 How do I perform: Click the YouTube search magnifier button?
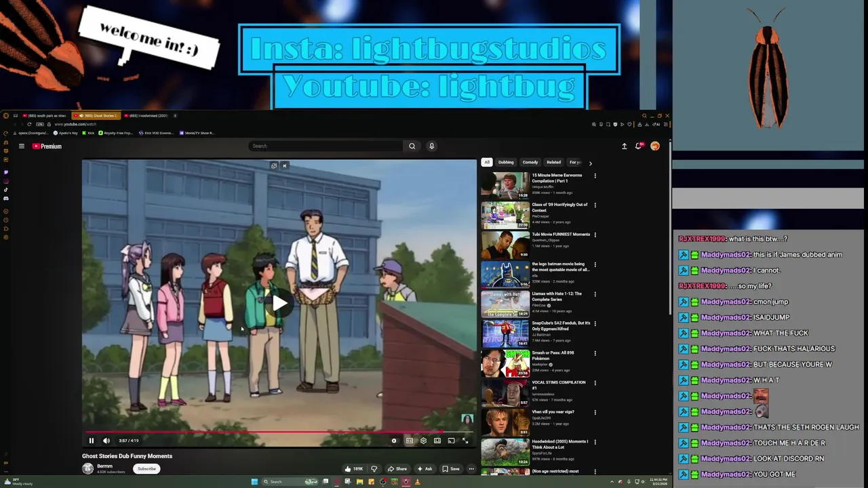pyautogui.click(x=412, y=146)
